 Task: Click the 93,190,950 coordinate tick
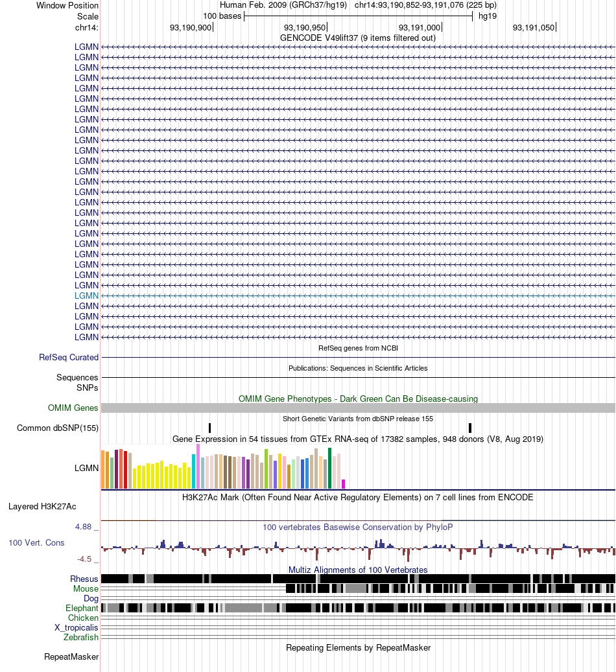(x=305, y=27)
